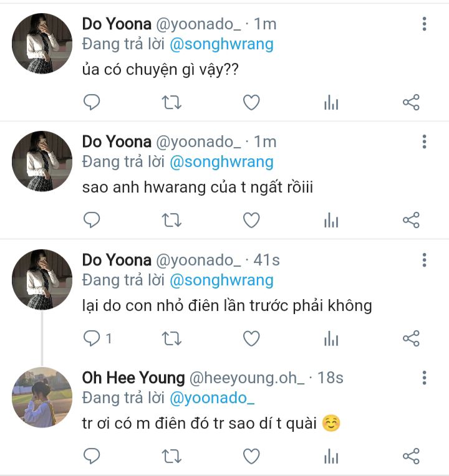Like the "sao anh hwarang" tweet
The height and width of the screenshot is (476, 449).
point(251,221)
